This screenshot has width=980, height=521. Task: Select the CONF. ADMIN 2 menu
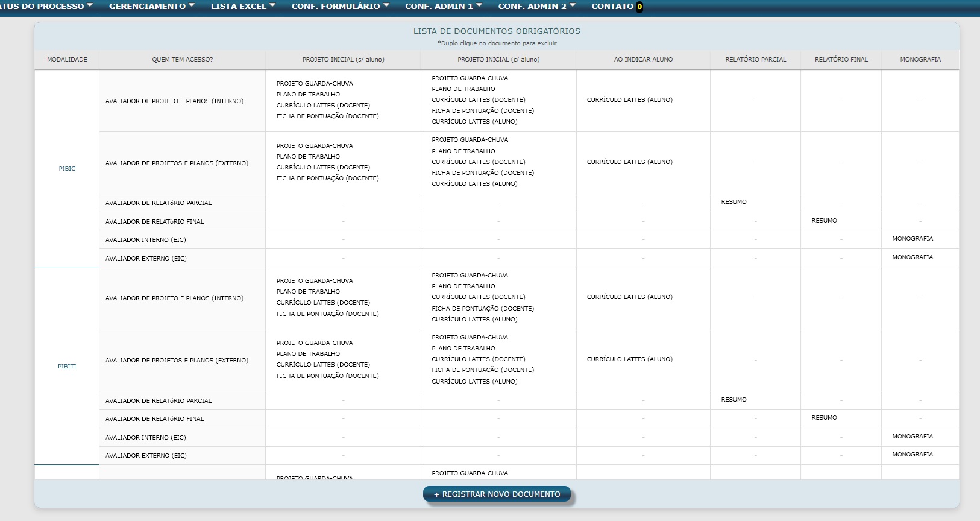click(536, 7)
